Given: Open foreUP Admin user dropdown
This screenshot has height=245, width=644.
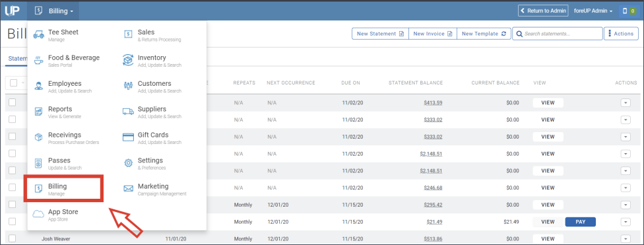Looking at the screenshot, I should (x=593, y=11).
